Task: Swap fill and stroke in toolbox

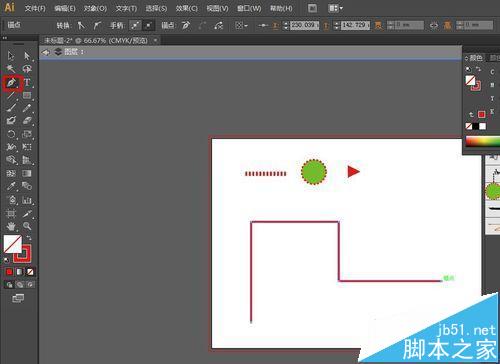Action: (29, 238)
